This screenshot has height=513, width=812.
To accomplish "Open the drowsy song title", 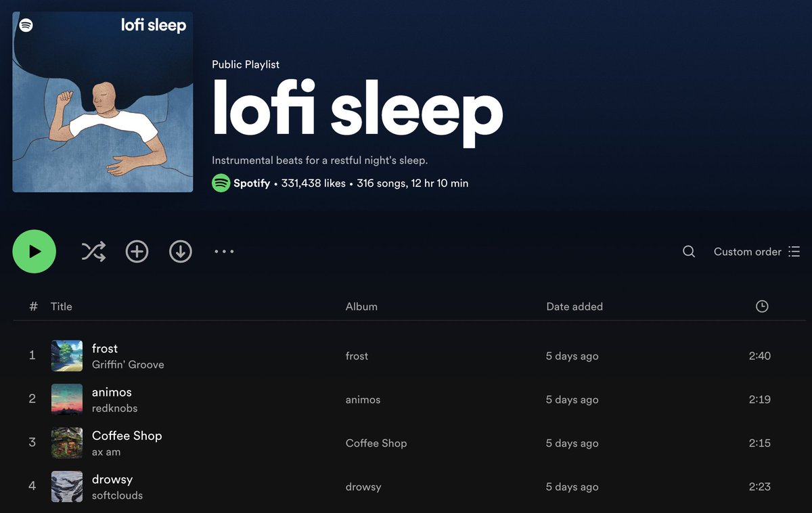I will pos(112,479).
